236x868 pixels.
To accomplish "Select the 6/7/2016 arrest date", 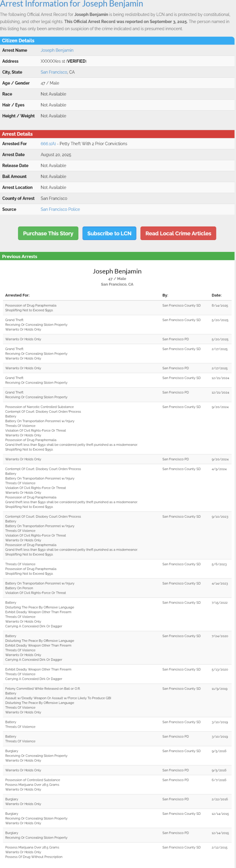I will (219, 780).
